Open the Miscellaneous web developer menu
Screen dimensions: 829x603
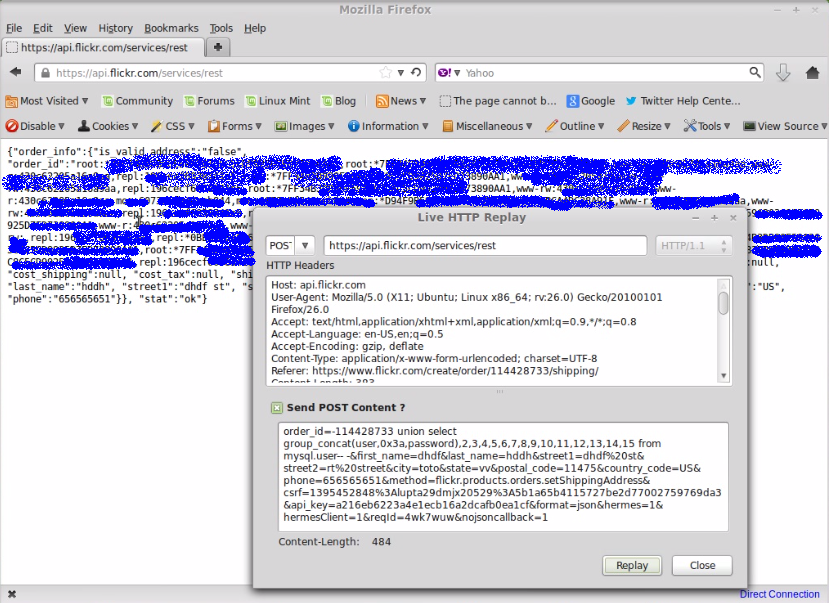pyautogui.click(x=487, y=126)
